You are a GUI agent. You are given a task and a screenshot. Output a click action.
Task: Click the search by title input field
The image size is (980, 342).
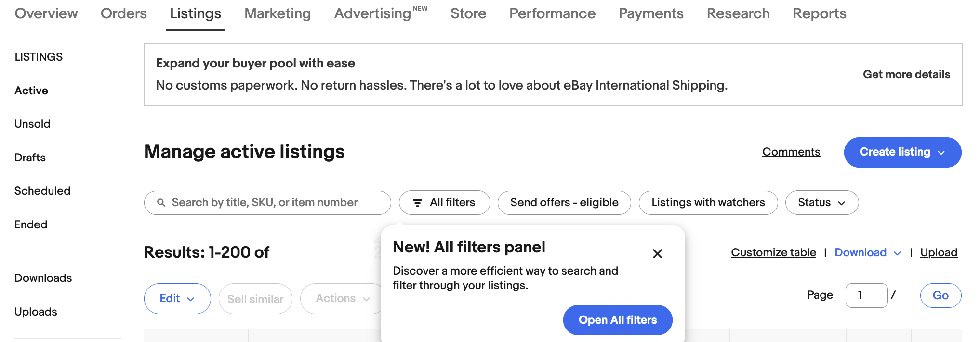point(275,203)
